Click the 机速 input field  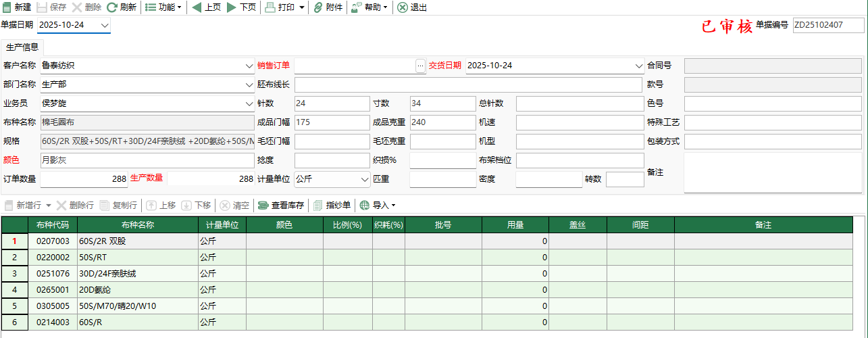[580, 122]
